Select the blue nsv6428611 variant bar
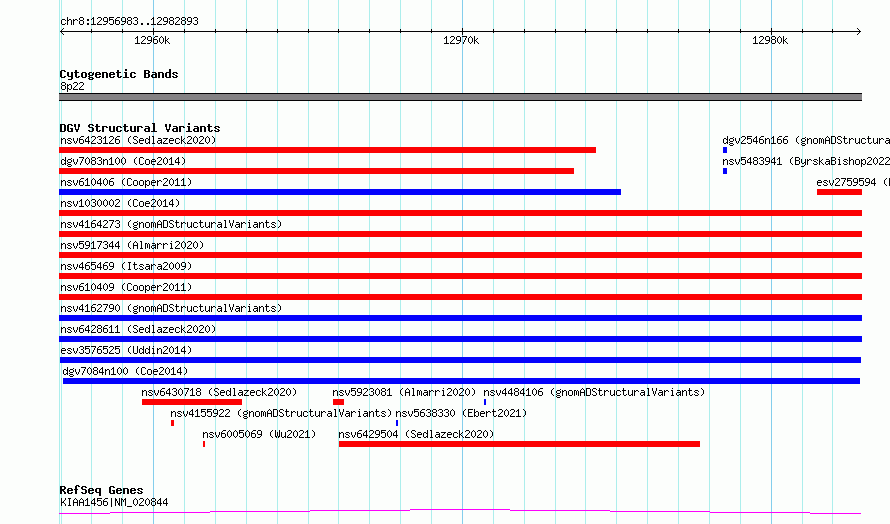890x524 pixels. 460,339
